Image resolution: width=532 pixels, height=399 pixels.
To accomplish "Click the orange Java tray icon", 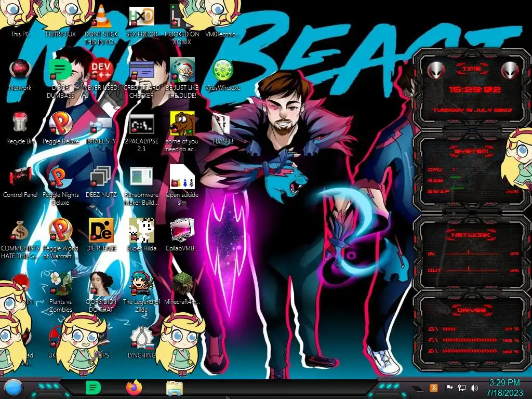I will coord(434,388).
